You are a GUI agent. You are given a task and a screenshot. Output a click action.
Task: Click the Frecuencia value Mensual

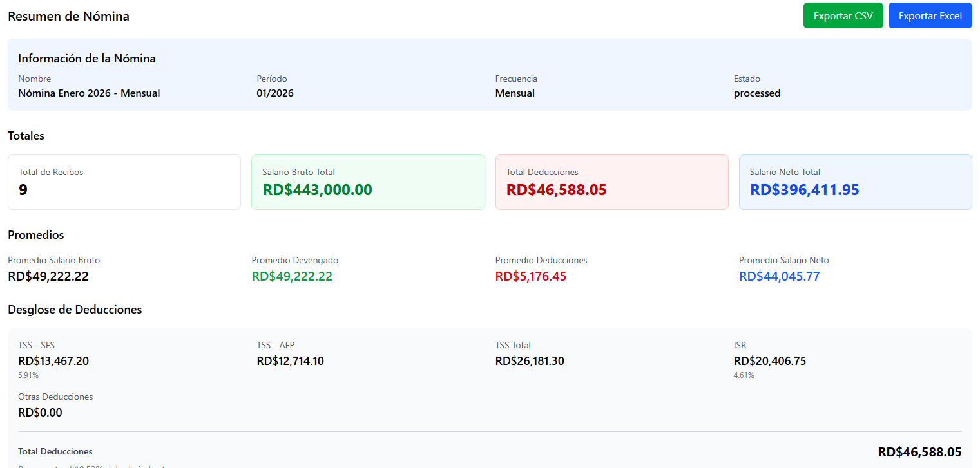click(x=515, y=93)
